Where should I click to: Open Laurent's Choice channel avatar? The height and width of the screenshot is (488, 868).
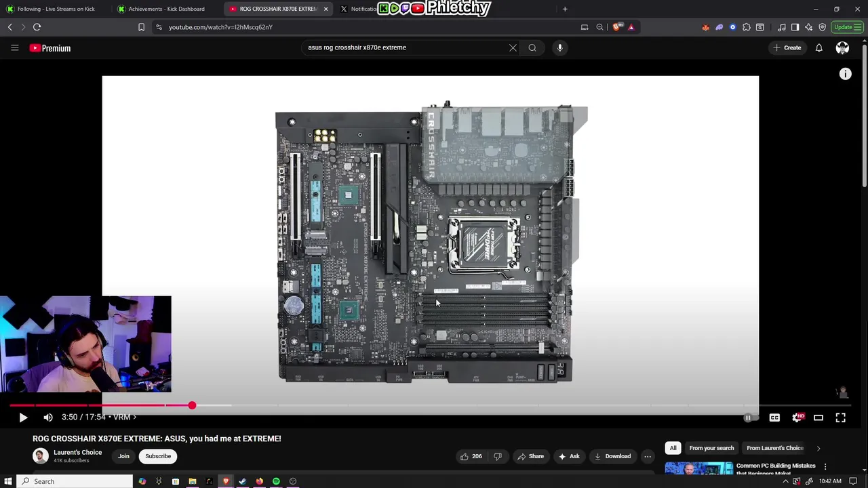click(41, 456)
